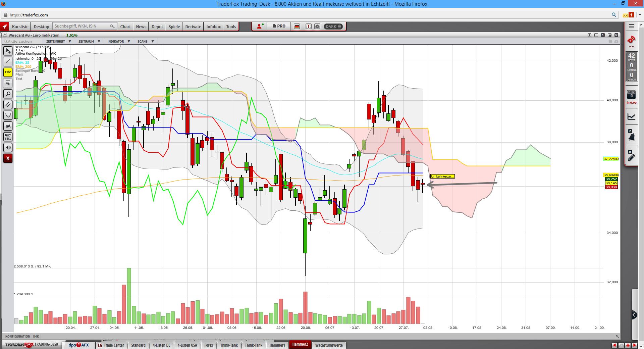Screen dimensions: 644x349
Task: Toggle the chart window link button
Action: pos(589,35)
